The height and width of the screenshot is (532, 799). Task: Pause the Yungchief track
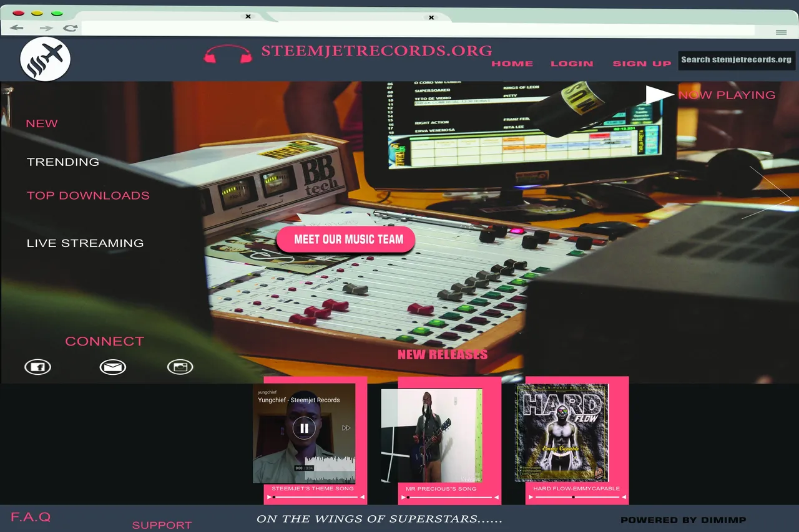click(x=304, y=428)
